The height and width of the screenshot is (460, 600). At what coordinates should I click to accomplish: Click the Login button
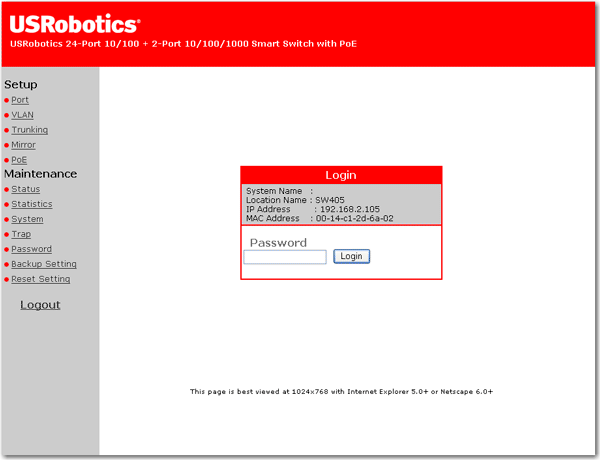(351, 256)
